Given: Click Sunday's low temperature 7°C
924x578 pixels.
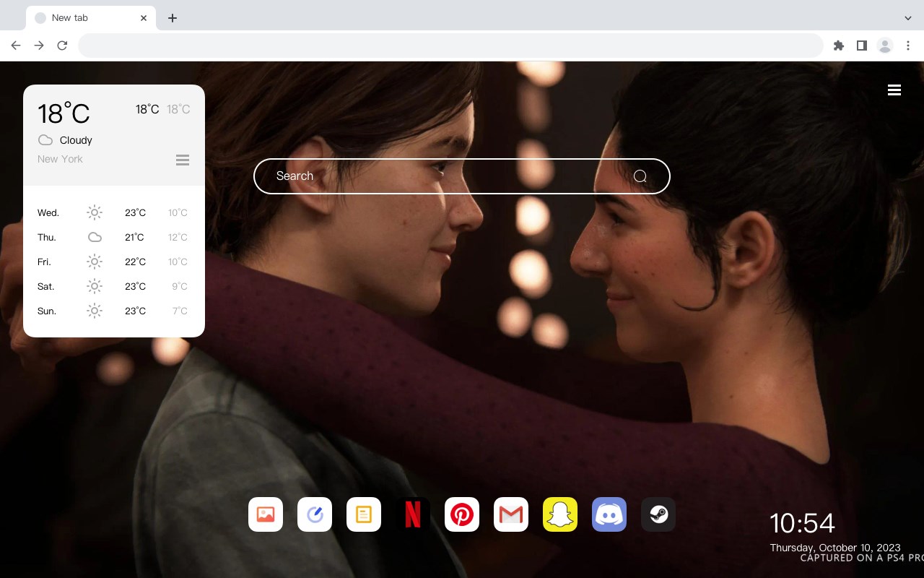Looking at the screenshot, I should [x=180, y=311].
